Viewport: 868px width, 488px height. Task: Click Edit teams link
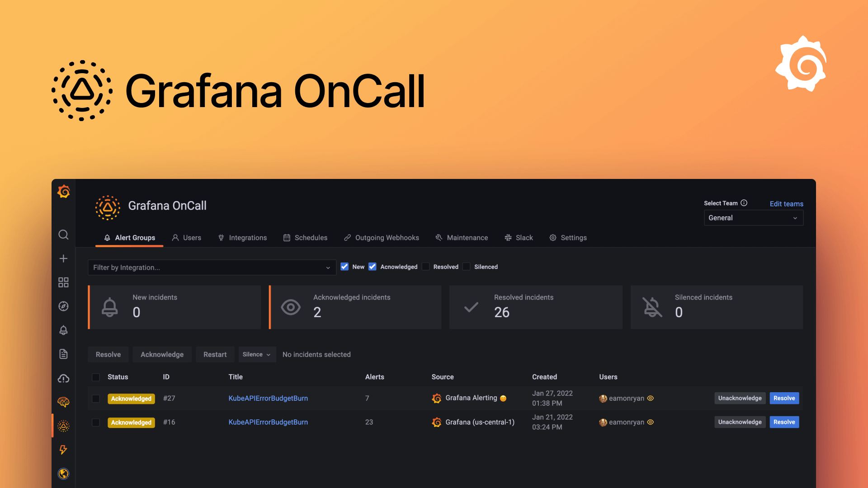tap(786, 204)
